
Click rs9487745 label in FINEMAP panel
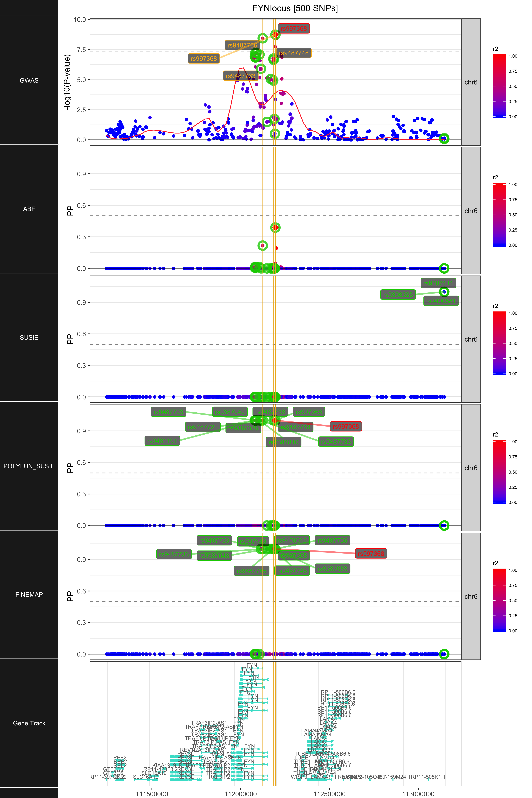251,571
